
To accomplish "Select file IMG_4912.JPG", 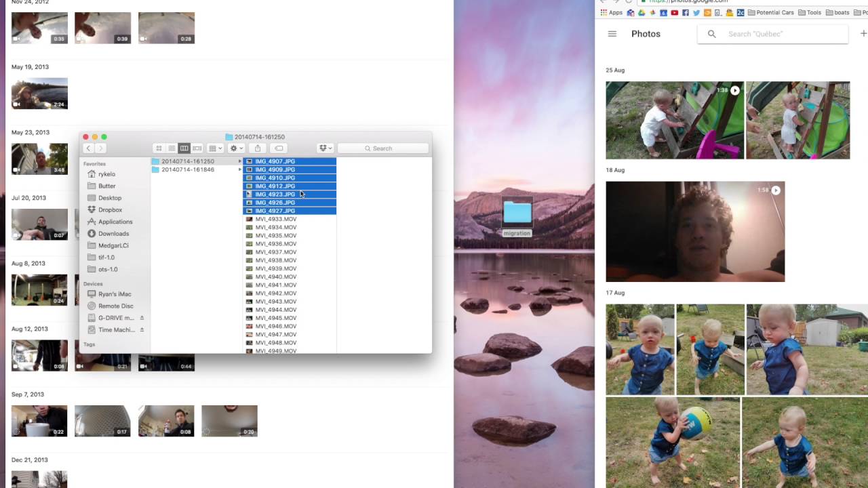I will click(290, 186).
